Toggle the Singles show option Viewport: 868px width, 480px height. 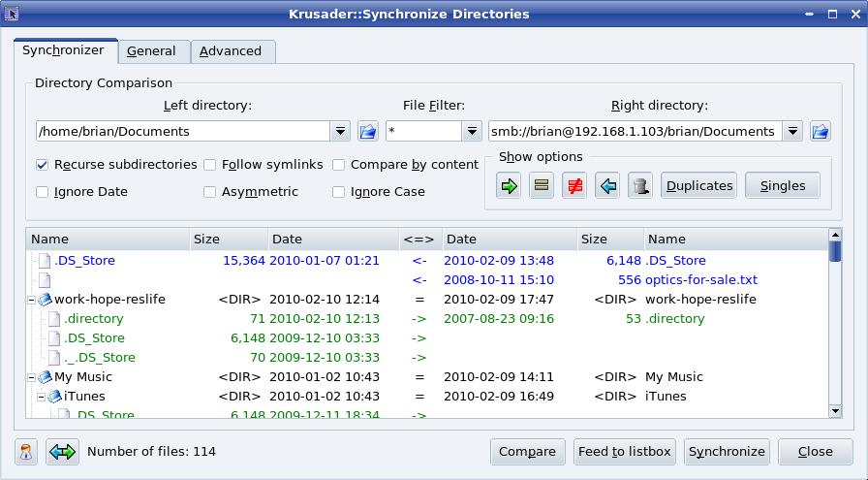point(782,185)
